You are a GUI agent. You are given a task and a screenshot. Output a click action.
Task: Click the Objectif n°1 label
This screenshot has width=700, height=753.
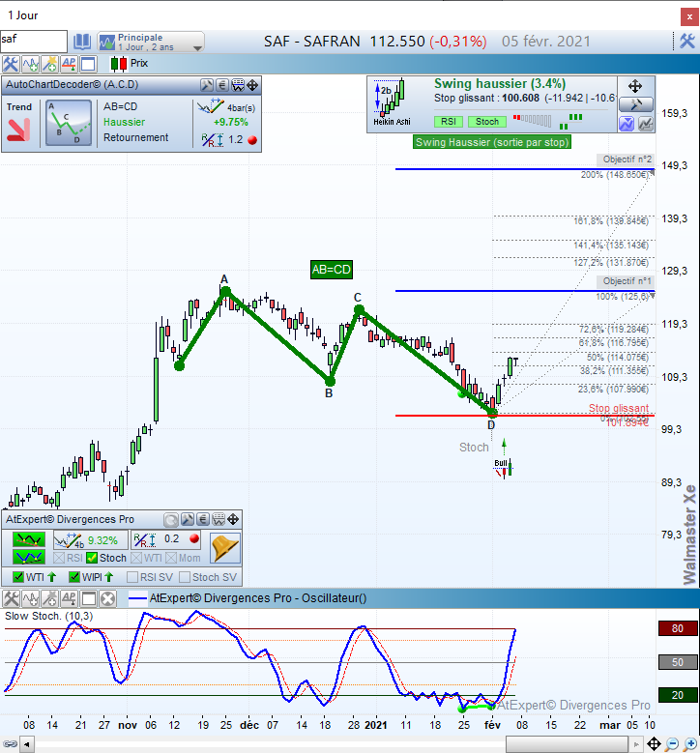[626, 281]
